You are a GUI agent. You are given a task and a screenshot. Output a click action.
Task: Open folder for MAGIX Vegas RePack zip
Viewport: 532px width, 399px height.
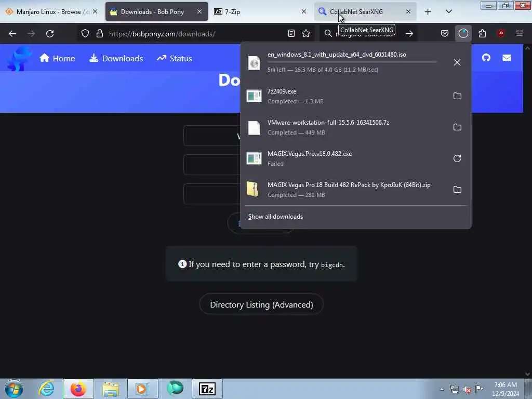tap(457, 190)
